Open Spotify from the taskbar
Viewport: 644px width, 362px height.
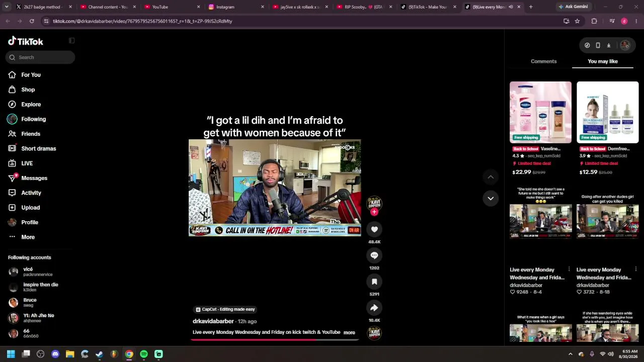[144, 354]
